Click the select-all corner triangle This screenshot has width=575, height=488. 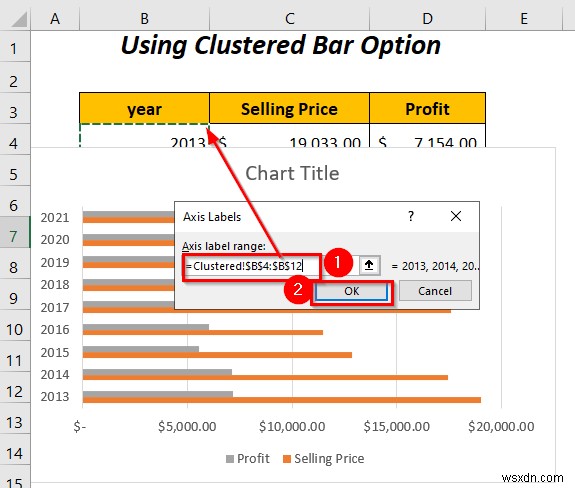19,19
